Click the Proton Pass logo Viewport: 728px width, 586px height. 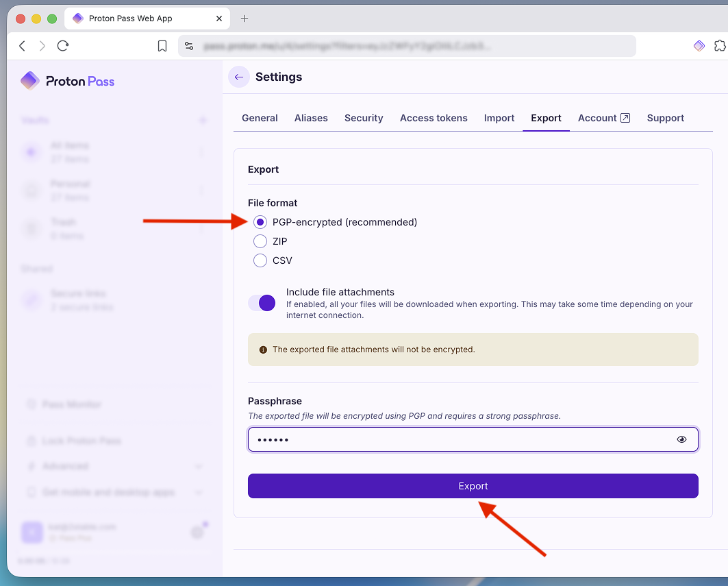pos(67,81)
